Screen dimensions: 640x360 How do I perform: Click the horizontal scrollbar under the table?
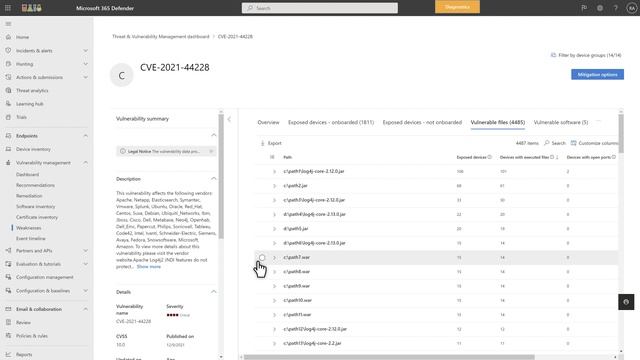click(389, 357)
